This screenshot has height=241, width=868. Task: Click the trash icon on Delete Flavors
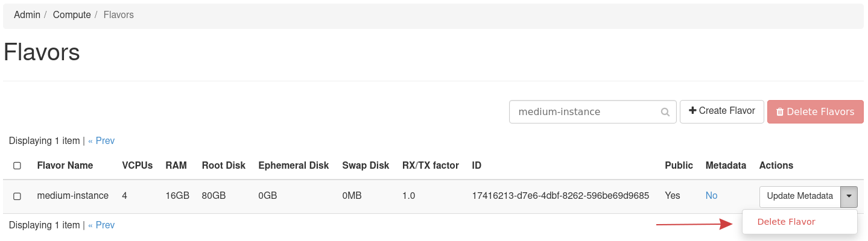tap(780, 112)
